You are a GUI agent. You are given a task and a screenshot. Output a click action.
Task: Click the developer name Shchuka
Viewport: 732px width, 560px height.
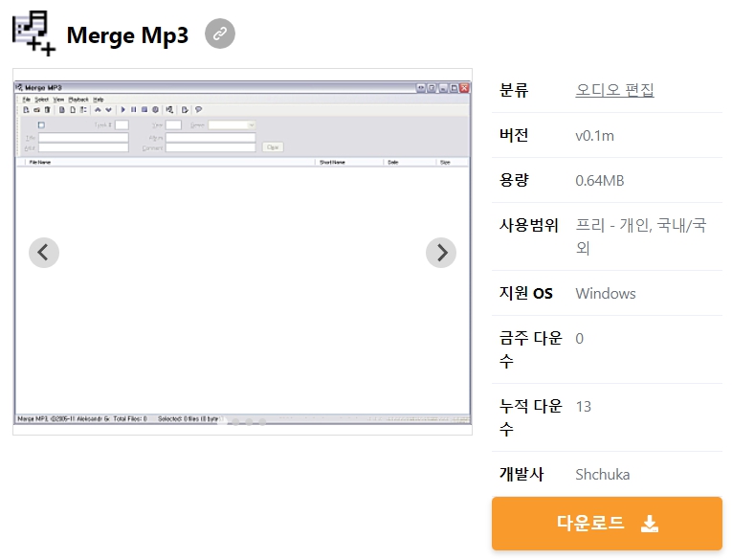pos(602,475)
